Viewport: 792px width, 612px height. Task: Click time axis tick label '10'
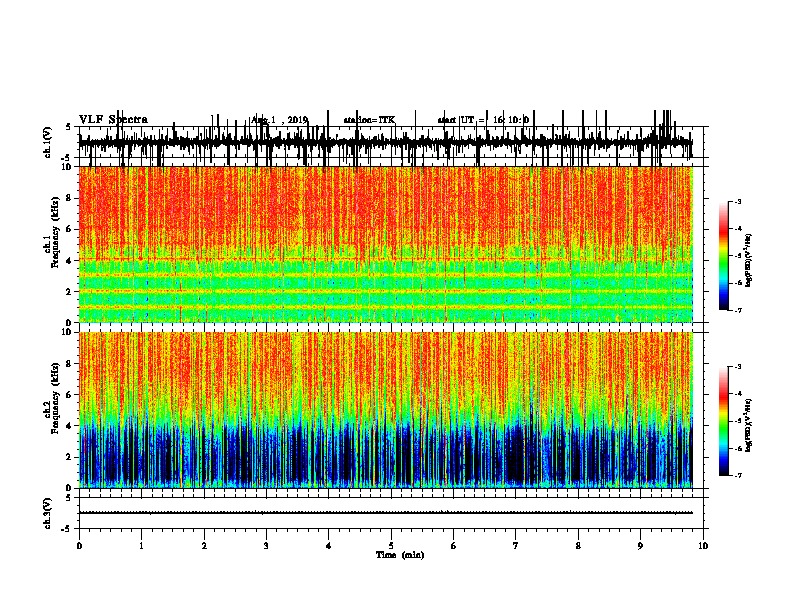point(703,546)
